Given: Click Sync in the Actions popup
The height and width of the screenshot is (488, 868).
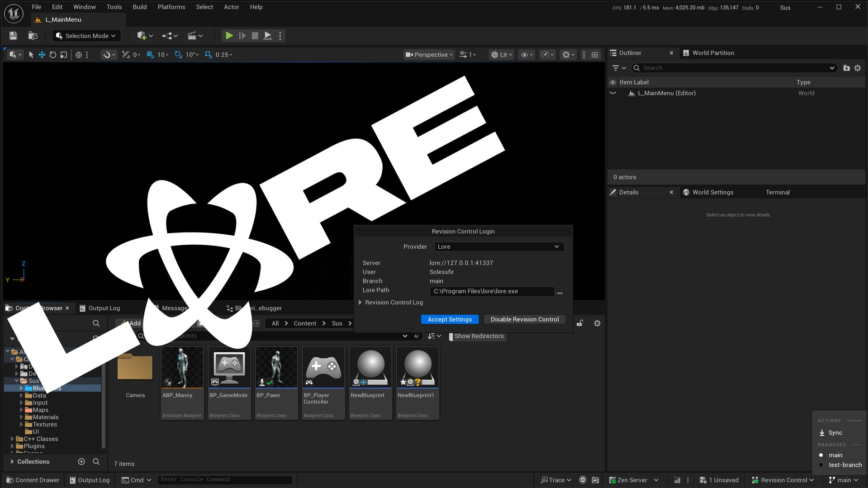Looking at the screenshot, I should click(x=830, y=433).
